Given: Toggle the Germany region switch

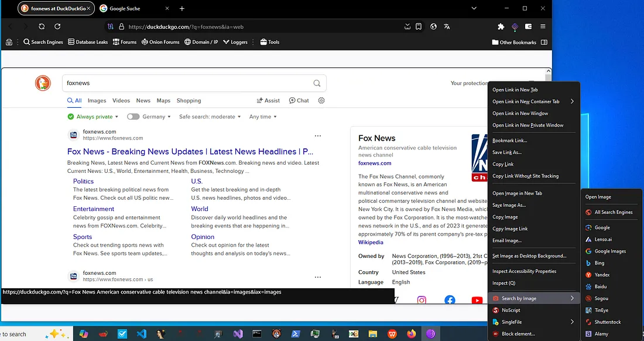Looking at the screenshot, I should coord(133,117).
